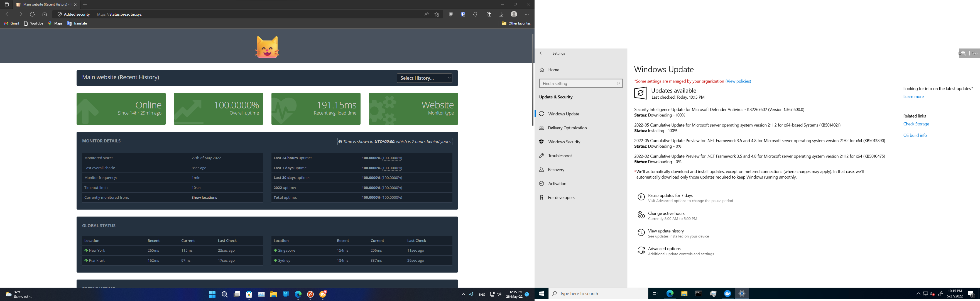Click the browser page vertical scrollbar

coord(533,80)
